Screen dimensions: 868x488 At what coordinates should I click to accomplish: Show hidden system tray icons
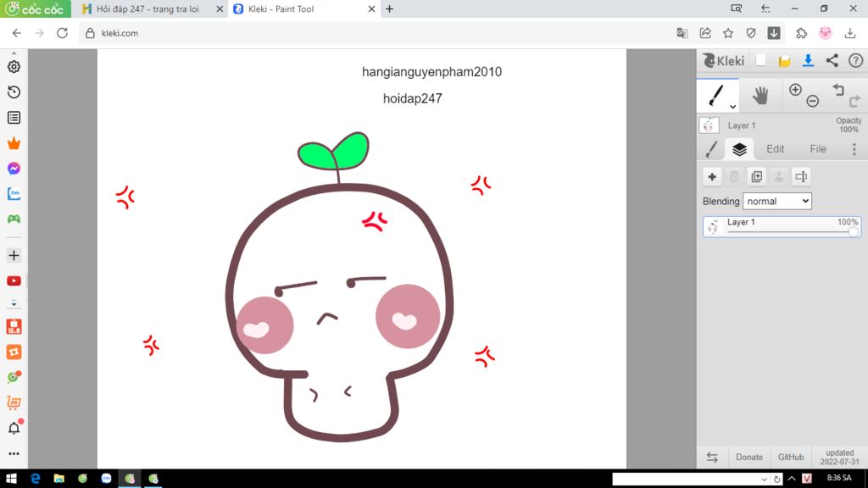[792, 479]
